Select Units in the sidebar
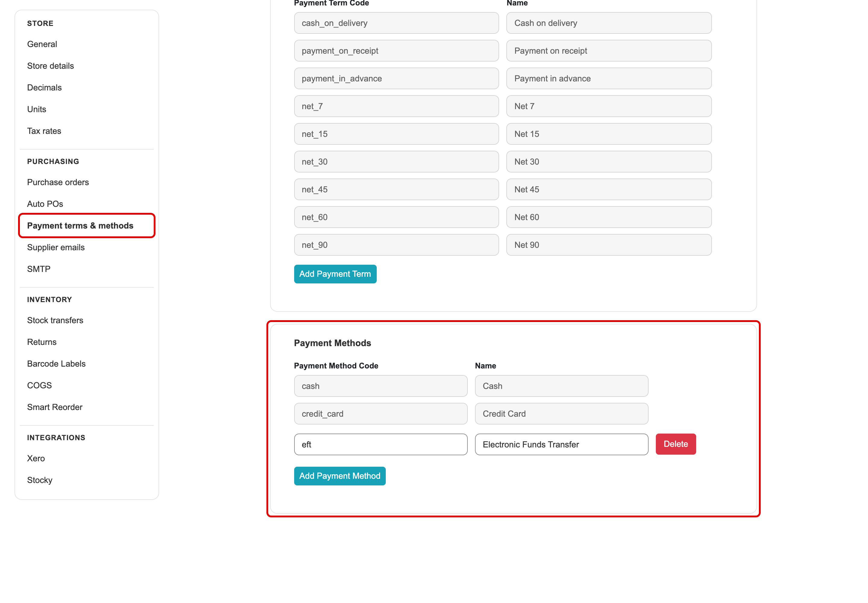The width and height of the screenshot is (868, 603). [37, 109]
